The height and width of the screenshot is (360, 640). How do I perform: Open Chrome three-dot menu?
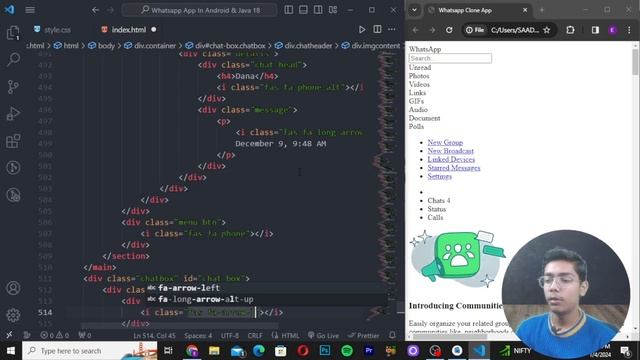click(629, 30)
